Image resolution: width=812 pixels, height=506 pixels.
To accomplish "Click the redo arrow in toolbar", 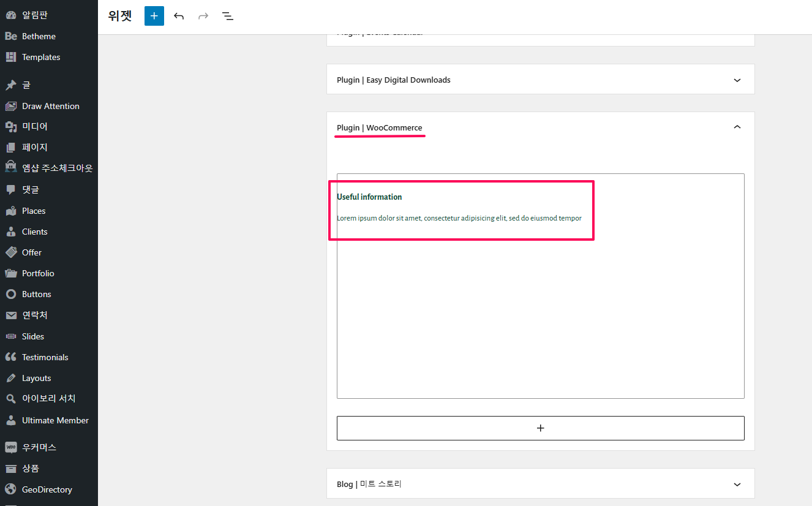I will click(203, 16).
